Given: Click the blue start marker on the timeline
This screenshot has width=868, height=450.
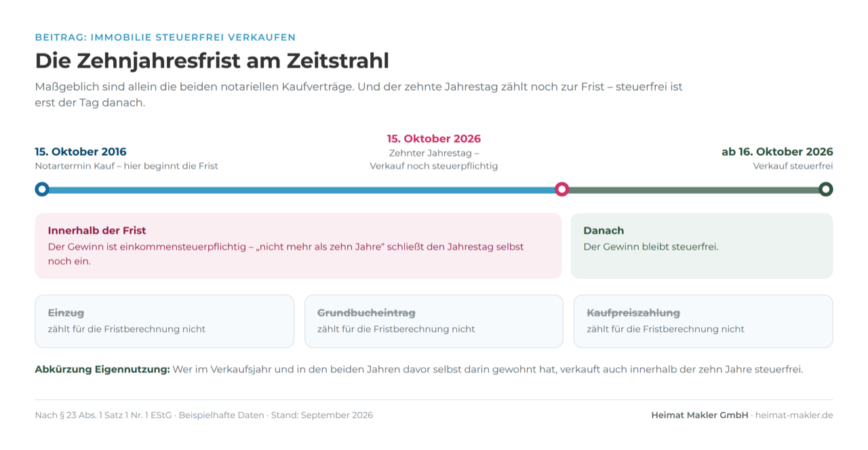Looking at the screenshot, I should (42, 189).
